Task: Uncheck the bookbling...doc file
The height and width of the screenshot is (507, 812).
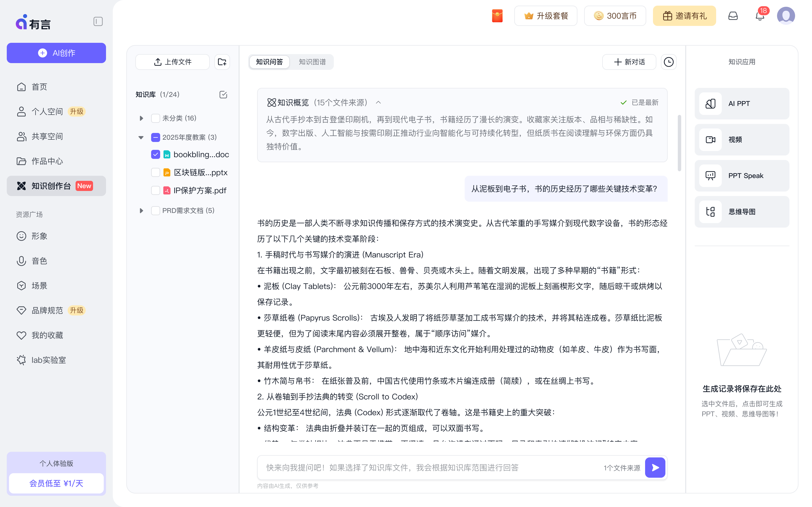Action: click(x=155, y=154)
